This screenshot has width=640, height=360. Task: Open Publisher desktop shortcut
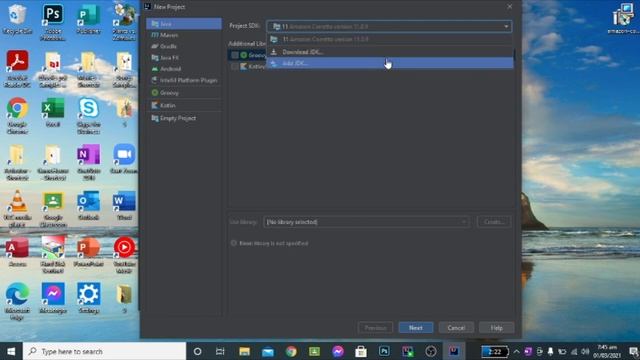click(88, 18)
